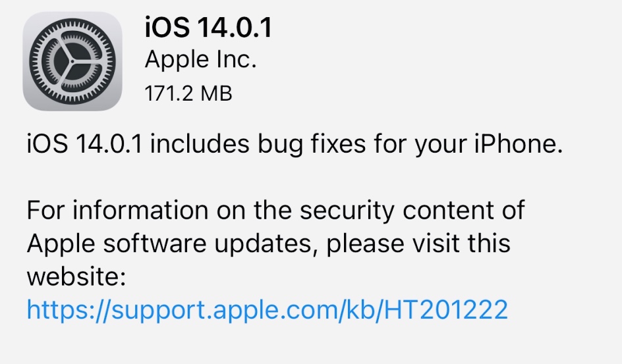
Task: Click the Apple Inc. developer name
Action: coord(201,60)
